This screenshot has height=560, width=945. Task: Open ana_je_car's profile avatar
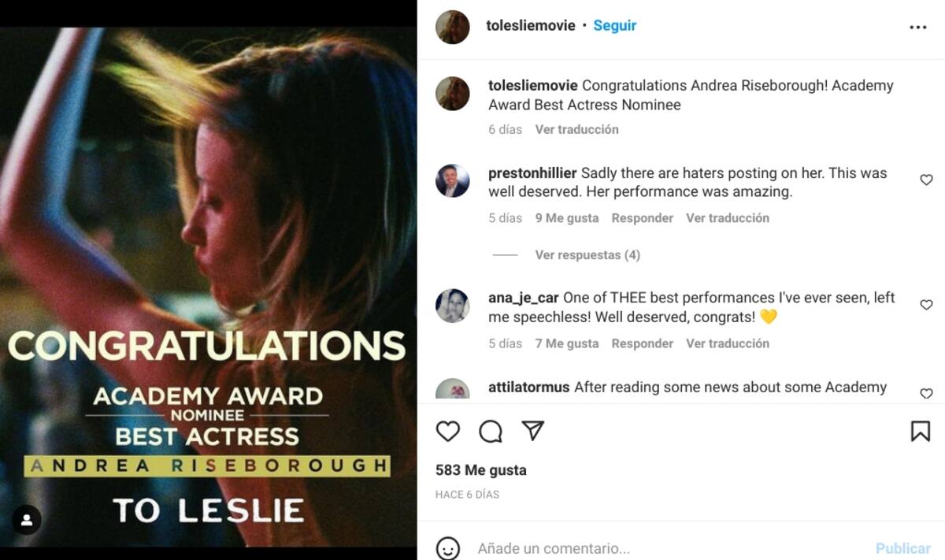[x=453, y=306]
